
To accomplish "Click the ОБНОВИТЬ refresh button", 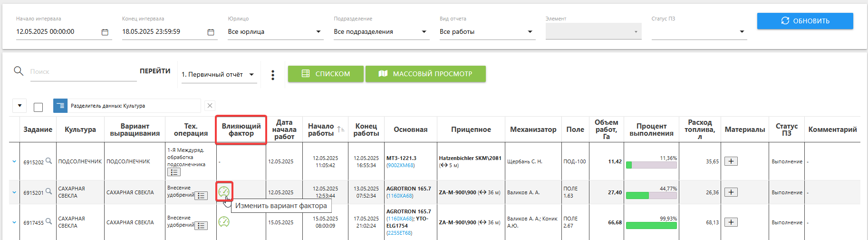I will click(x=805, y=21).
